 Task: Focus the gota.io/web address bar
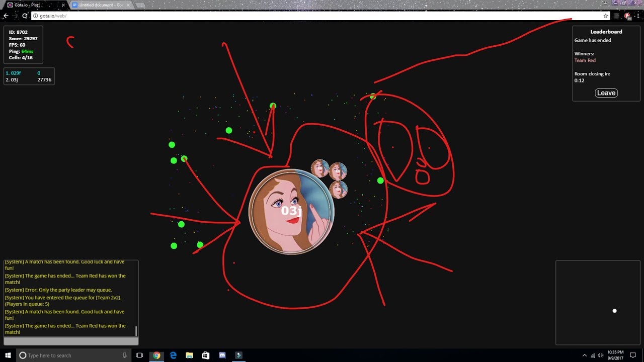click(320, 16)
